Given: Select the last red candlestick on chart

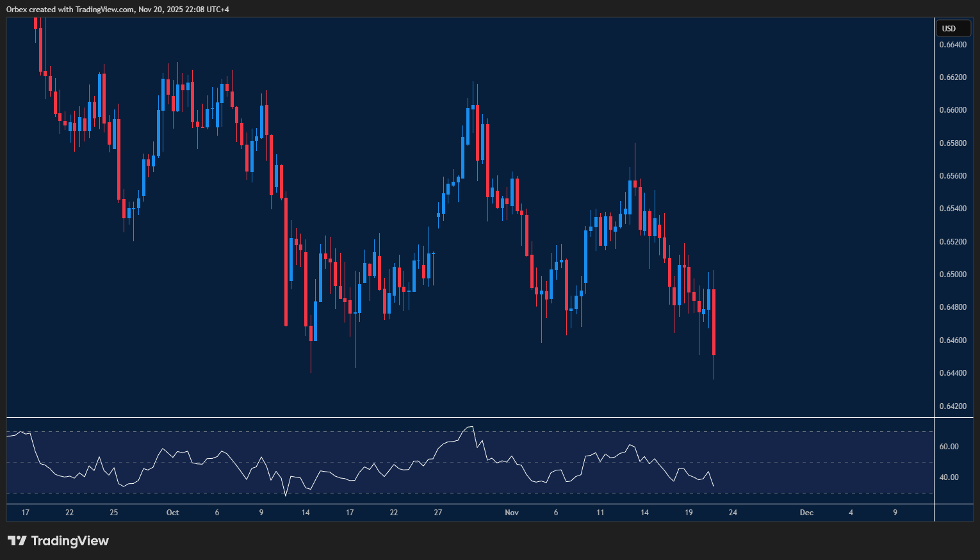Looking at the screenshot, I should pyautogui.click(x=714, y=320).
